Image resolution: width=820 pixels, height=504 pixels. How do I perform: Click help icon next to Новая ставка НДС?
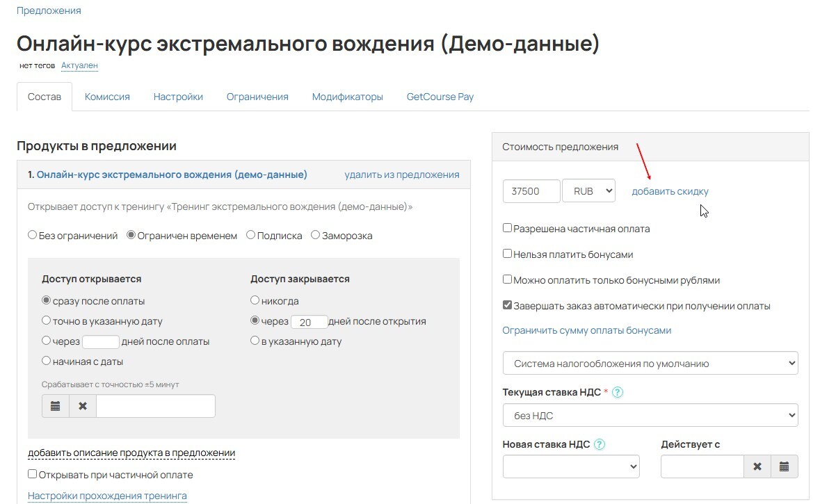pos(600,444)
